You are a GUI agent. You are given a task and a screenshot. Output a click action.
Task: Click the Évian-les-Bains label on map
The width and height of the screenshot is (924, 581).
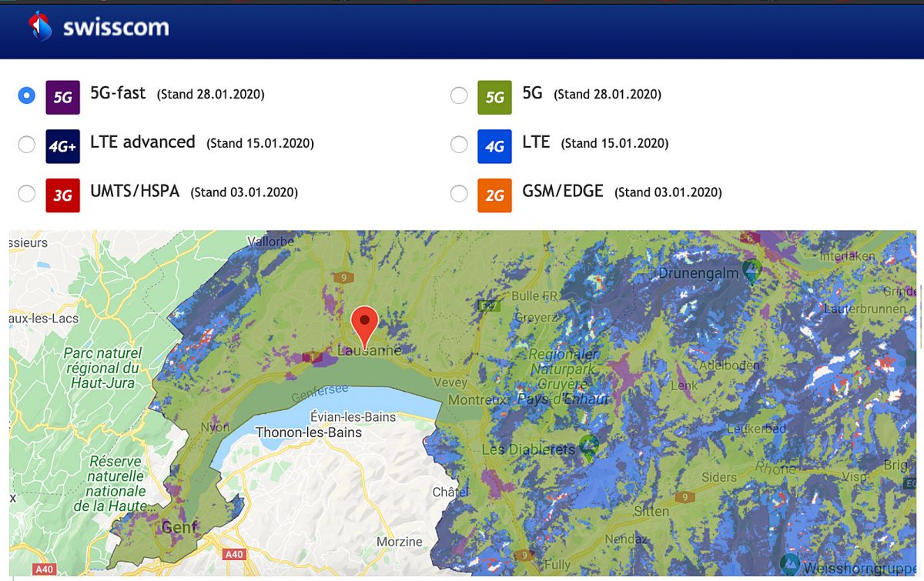coord(353,417)
